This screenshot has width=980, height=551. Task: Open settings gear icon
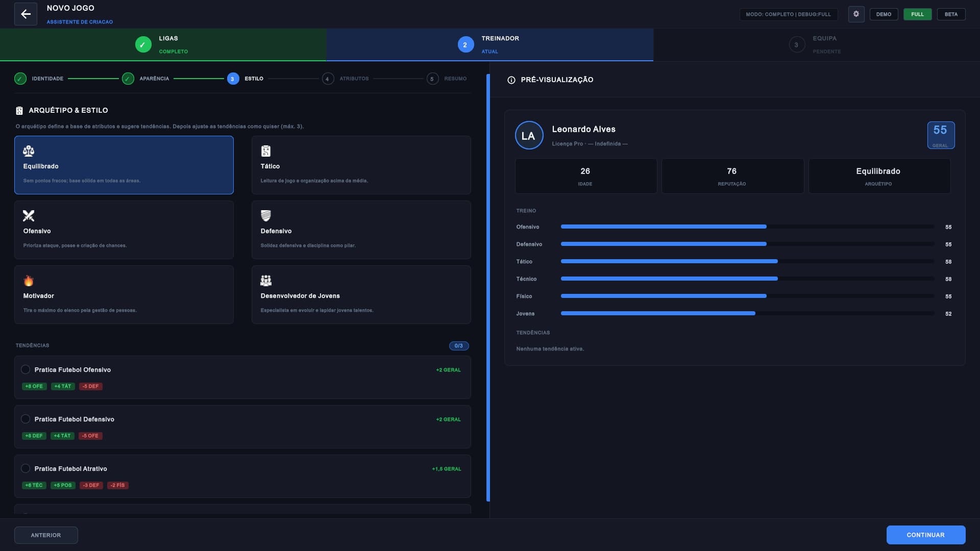[856, 14]
